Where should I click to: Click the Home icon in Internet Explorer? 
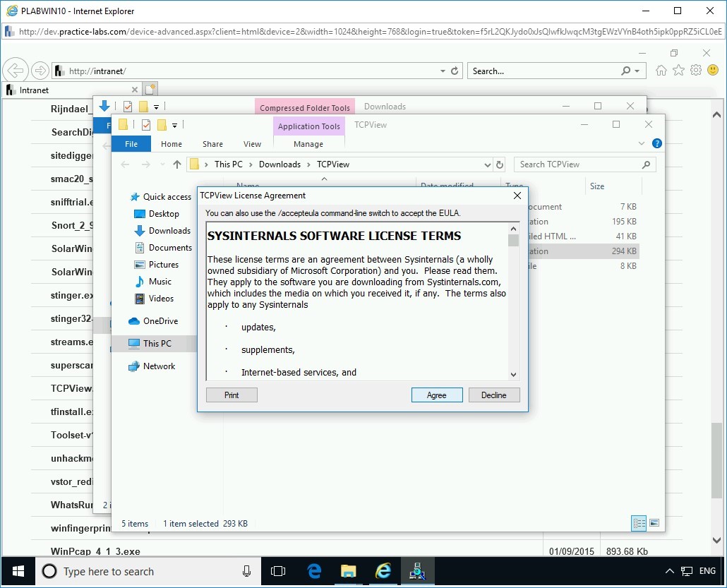[x=661, y=71]
